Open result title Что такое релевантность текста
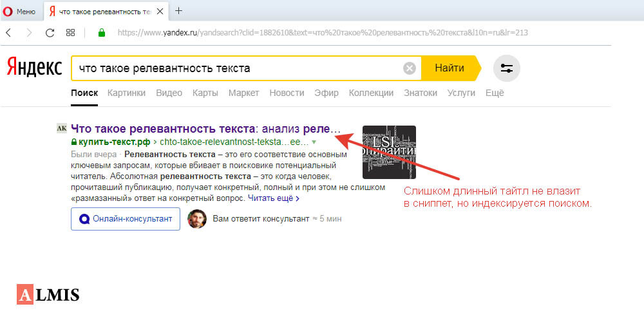Viewport: 644px width, 322px height. click(206, 129)
